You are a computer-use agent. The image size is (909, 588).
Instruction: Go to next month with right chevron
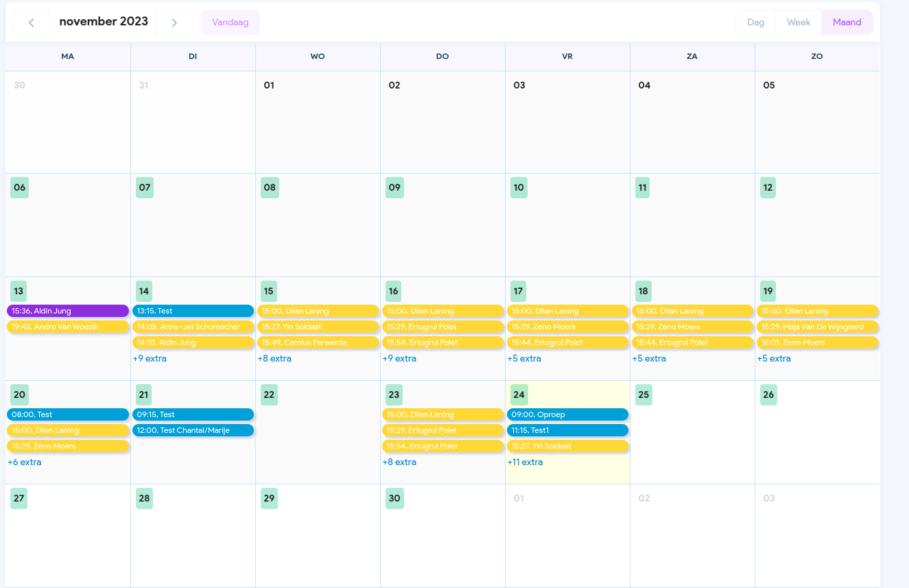174,22
